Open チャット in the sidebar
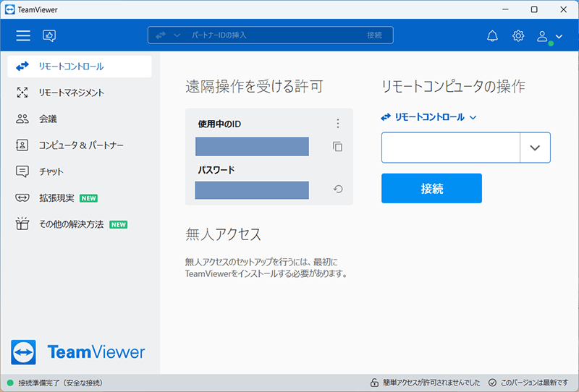579x392 pixels. (80, 171)
